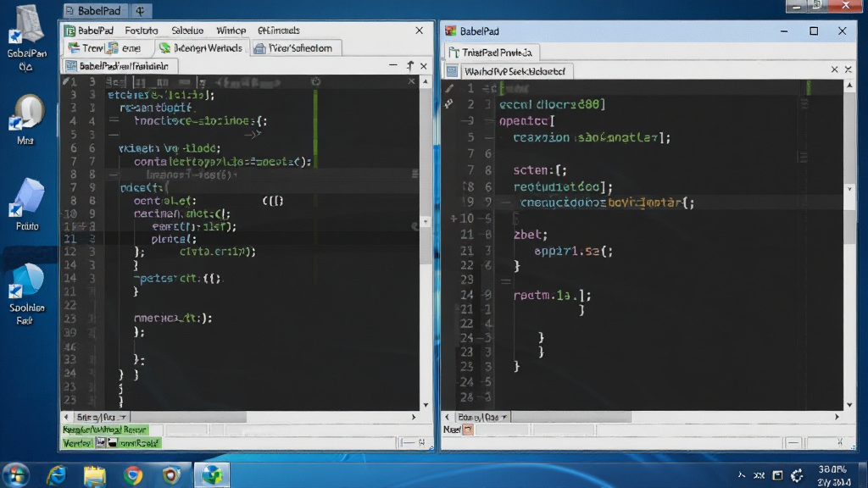Open Internet Explorer from the taskbar
Image resolution: width=868 pixels, height=488 pixels.
pos(56,475)
